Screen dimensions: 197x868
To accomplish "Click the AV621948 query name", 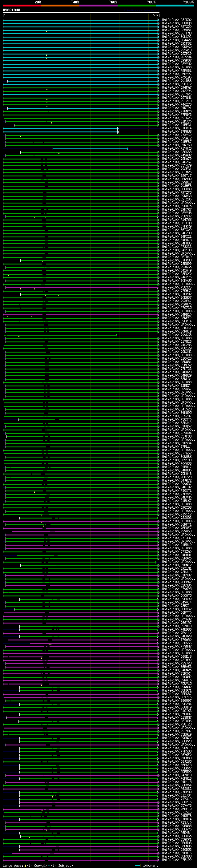I will pyautogui.click(x=11, y=10).
